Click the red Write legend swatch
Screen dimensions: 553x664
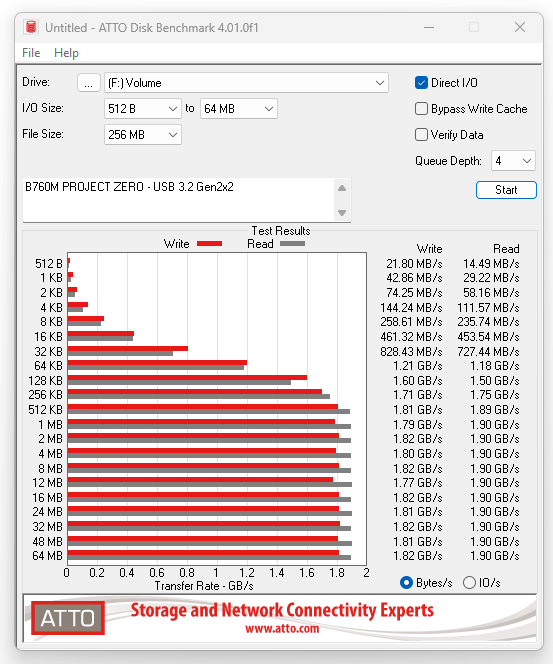click(x=209, y=243)
